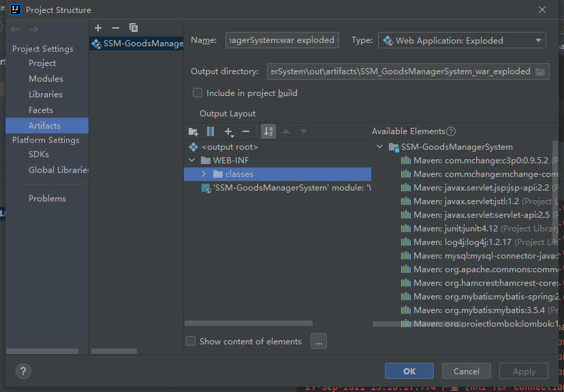564x392 pixels.
Task: Browse for Output directory folder icon
Action: pos(540,71)
